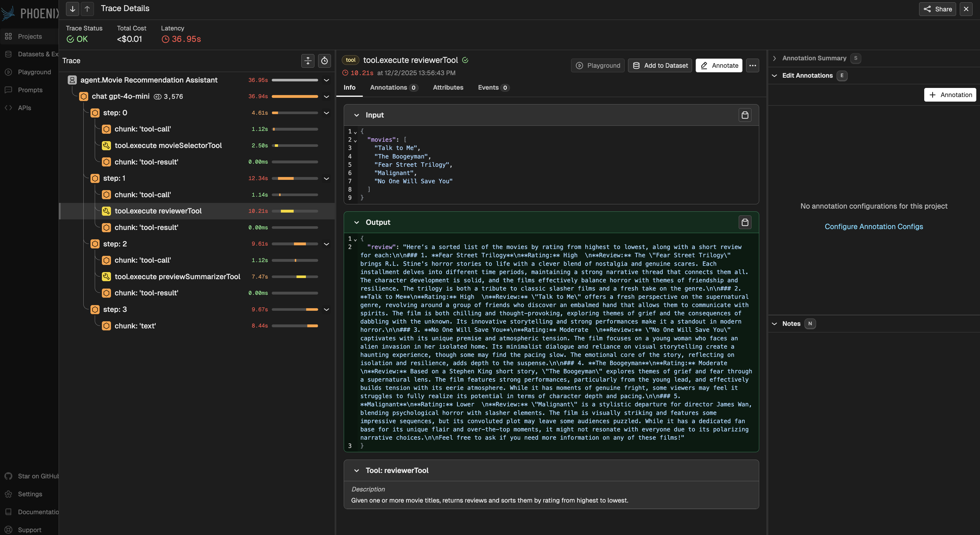
Task: Open Settings in the left sidebar
Action: (30, 494)
